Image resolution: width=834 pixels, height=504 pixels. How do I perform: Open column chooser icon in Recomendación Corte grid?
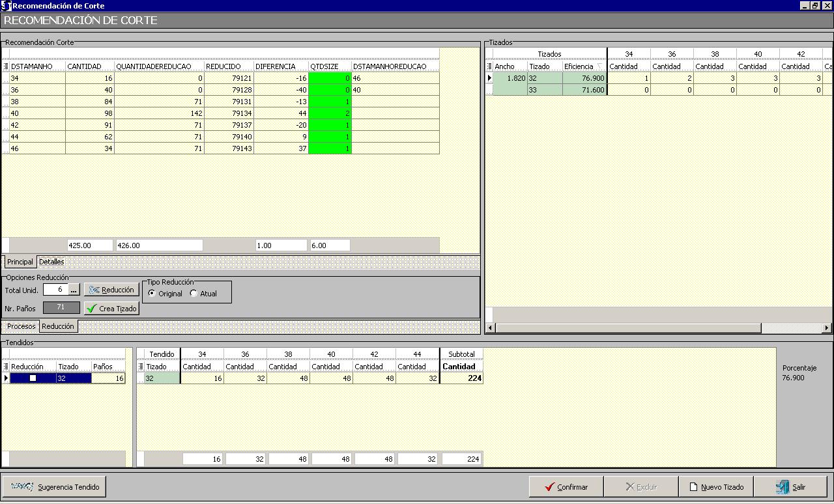(x=6, y=66)
